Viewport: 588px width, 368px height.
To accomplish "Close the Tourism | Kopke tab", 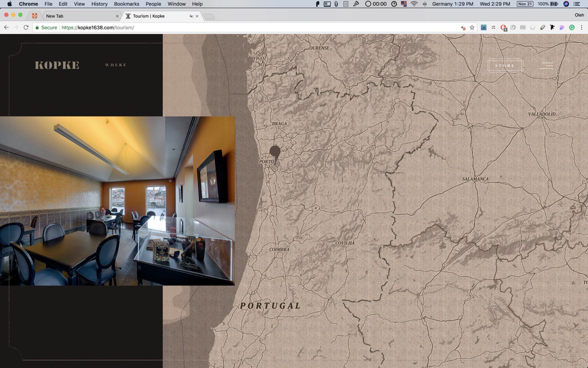I will [x=197, y=16].
